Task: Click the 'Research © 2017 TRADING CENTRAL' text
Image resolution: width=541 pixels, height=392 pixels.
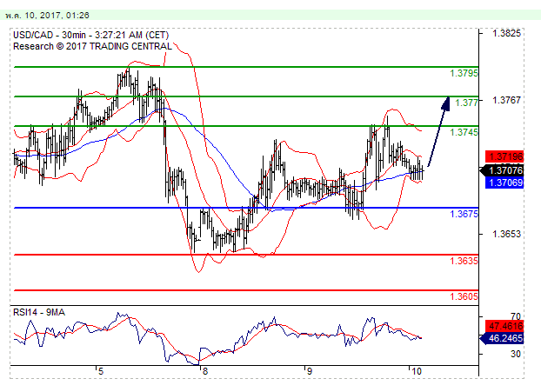Action: tap(92, 47)
